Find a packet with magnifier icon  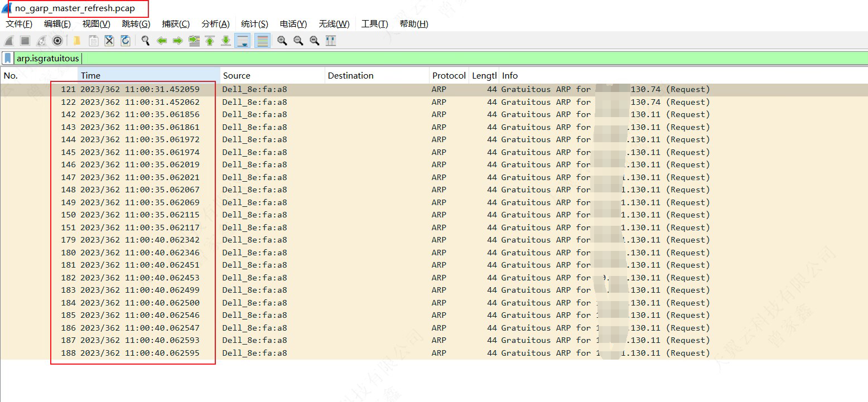click(146, 41)
